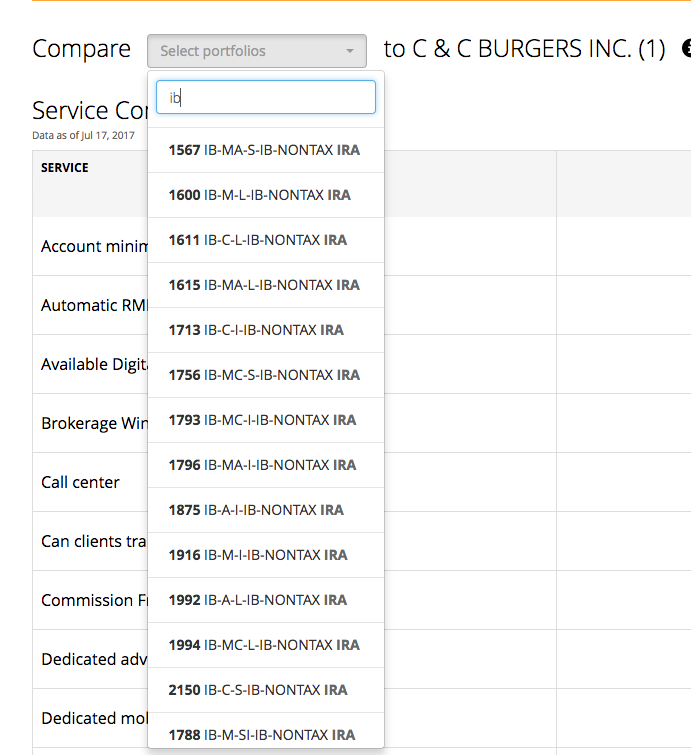Choose portfolio 1611 IB-C-L-IB-NONTAX IRA
The width and height of the screenshot is (691, 755).
(x=266, y=240)
